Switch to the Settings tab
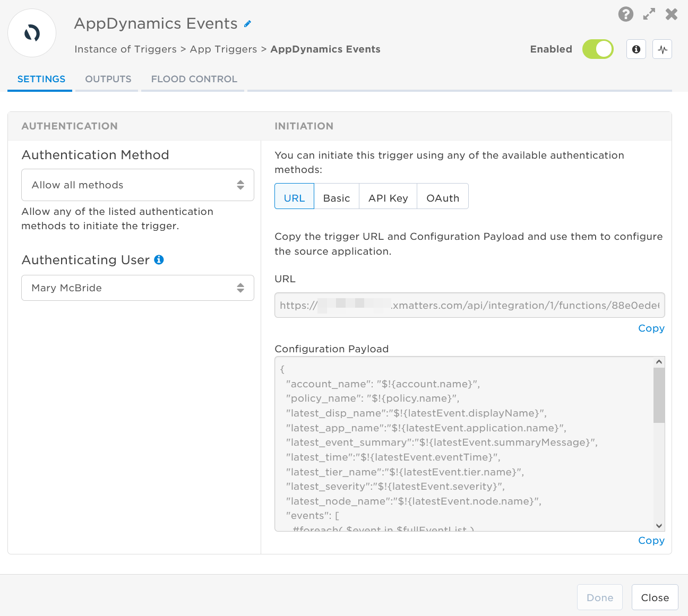The image size is (688, 616). (41, 79)
